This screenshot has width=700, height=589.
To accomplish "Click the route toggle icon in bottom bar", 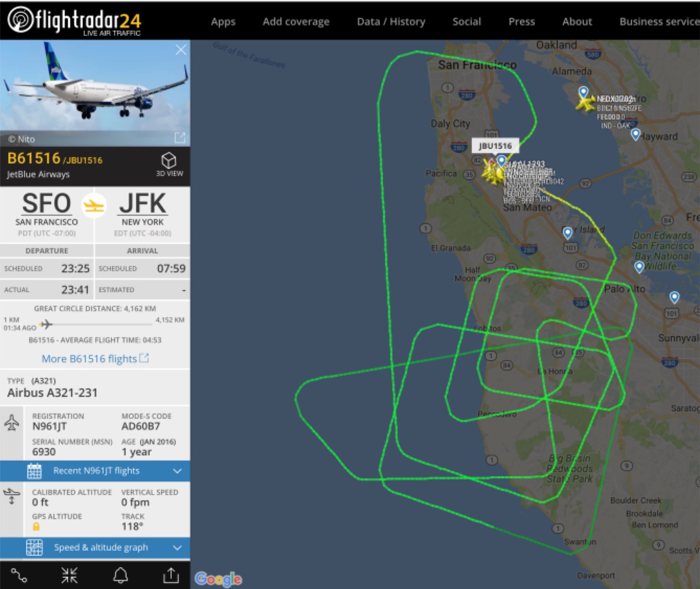I will pyautogui.click(x=19, y=575).
